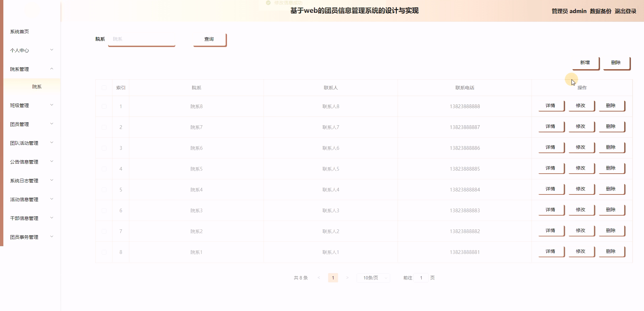Type in the 院系 search input field
The height and width of the screenshot is (311, 644).
pos(141,39)
